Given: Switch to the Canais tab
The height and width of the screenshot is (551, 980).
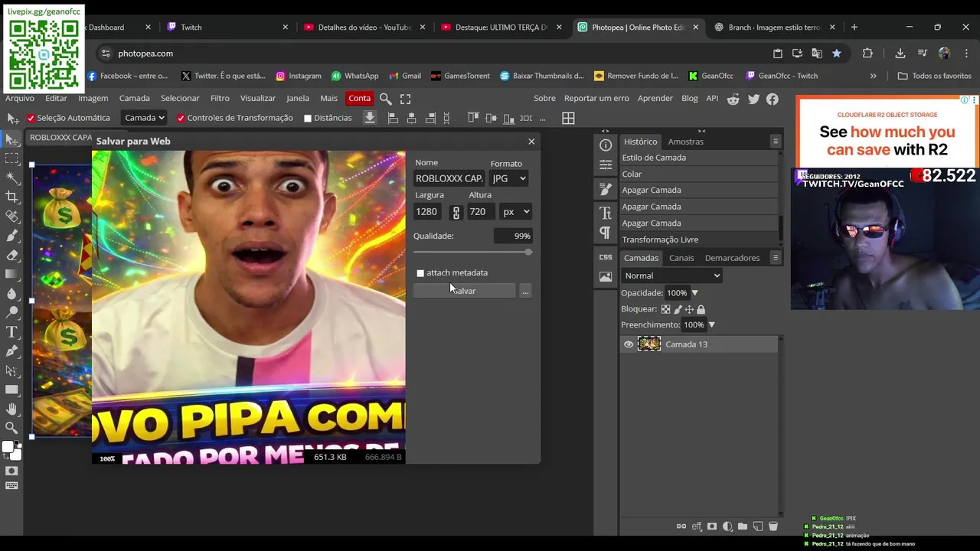Looking at the screenshot, I should (x=681, y=258).
